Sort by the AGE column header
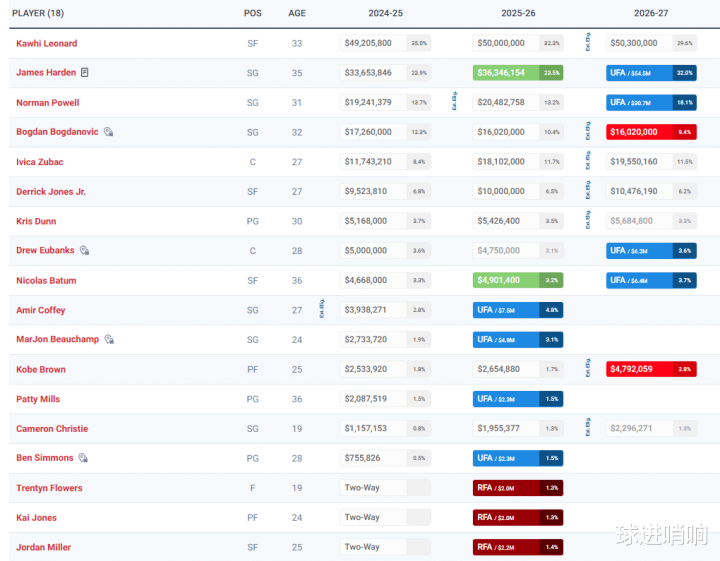Viewport: 720px width, 561px height. 297,13
